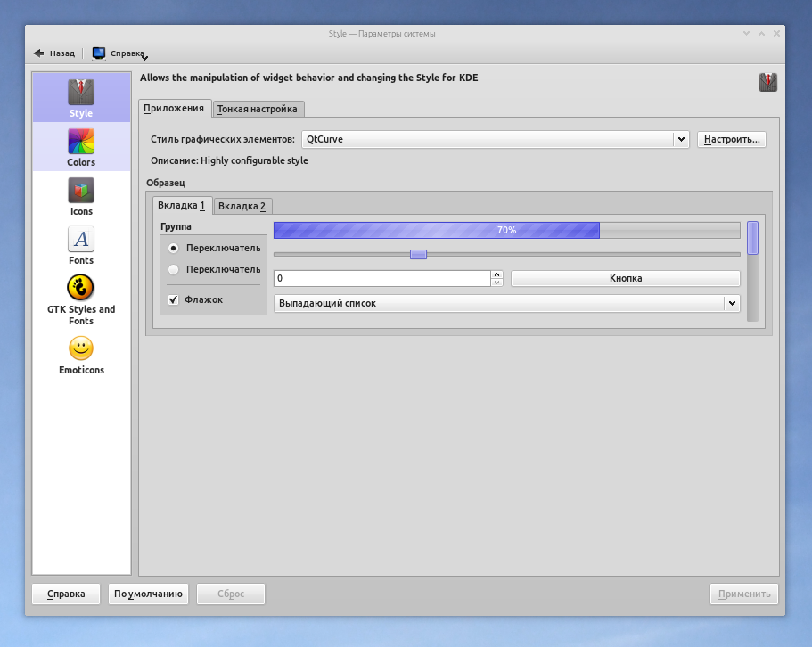
Task: Click the Кнопка sample button
Action: click(x=626, y=278)
